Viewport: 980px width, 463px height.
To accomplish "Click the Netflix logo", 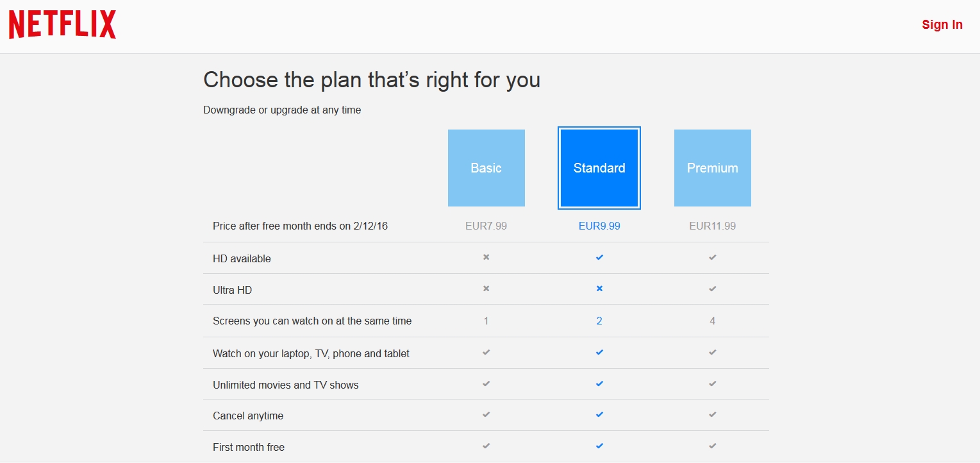I will (x=62, y=25).
